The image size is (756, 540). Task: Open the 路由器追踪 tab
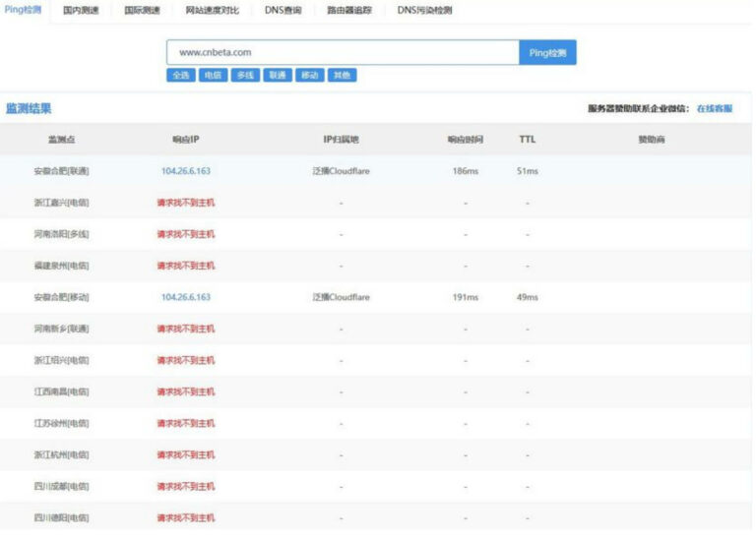pyautogui.click(x=349, y=10)
